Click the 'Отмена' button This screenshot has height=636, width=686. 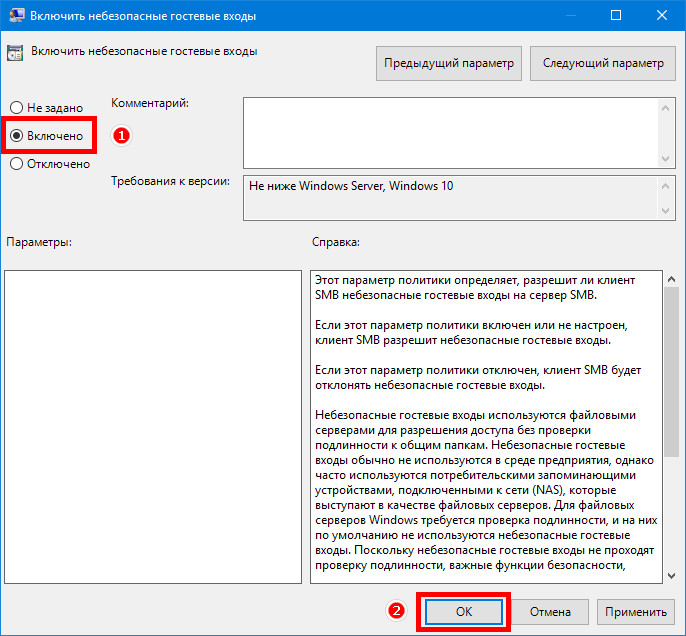click(550, 612)
